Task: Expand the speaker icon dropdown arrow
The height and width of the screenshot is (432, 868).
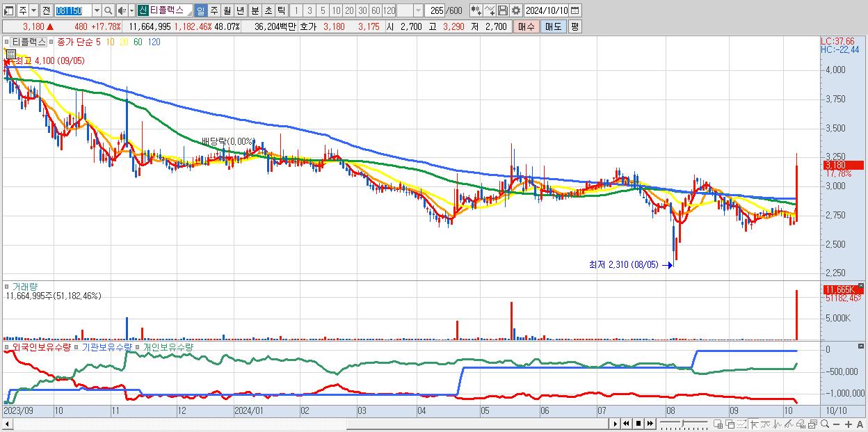Action: [x=131, y=10]
